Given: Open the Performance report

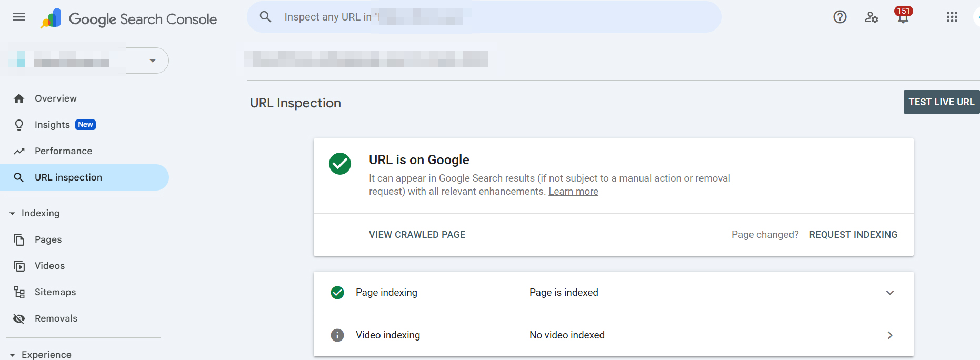Looking at the screenshot, I should [63, 151].
